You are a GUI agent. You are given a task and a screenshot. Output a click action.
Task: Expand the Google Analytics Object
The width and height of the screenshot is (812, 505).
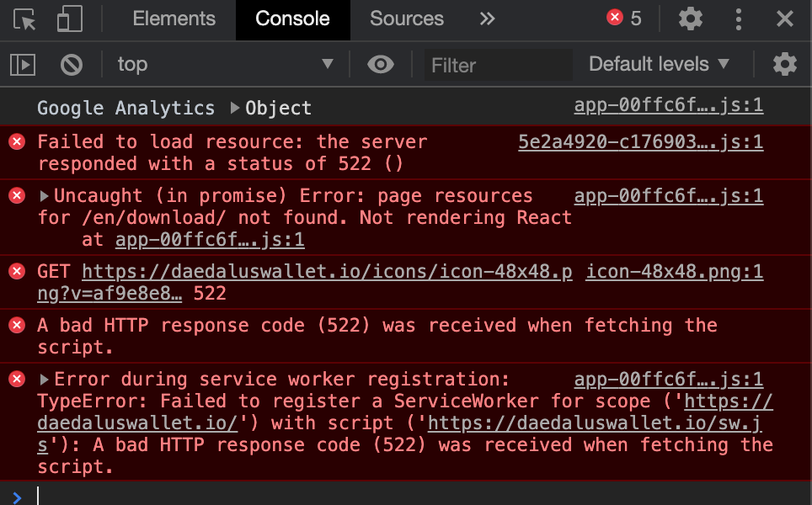[x=235, y=108]
